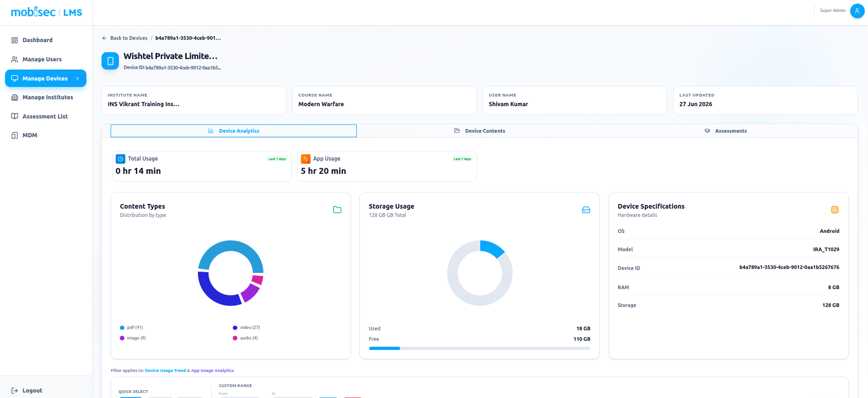
Task: Click the Logout arrow icon
Action: tap(15, 391)
